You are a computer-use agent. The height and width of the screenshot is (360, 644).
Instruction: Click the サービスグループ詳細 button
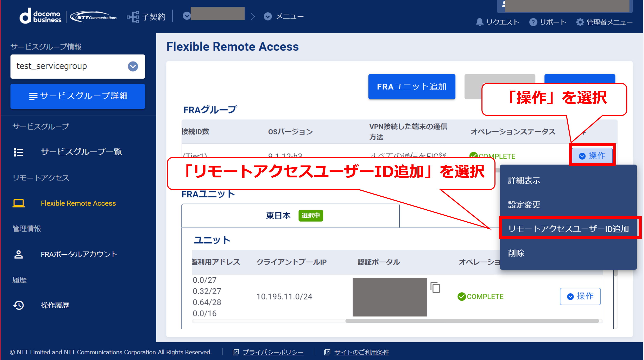(78, 96)
